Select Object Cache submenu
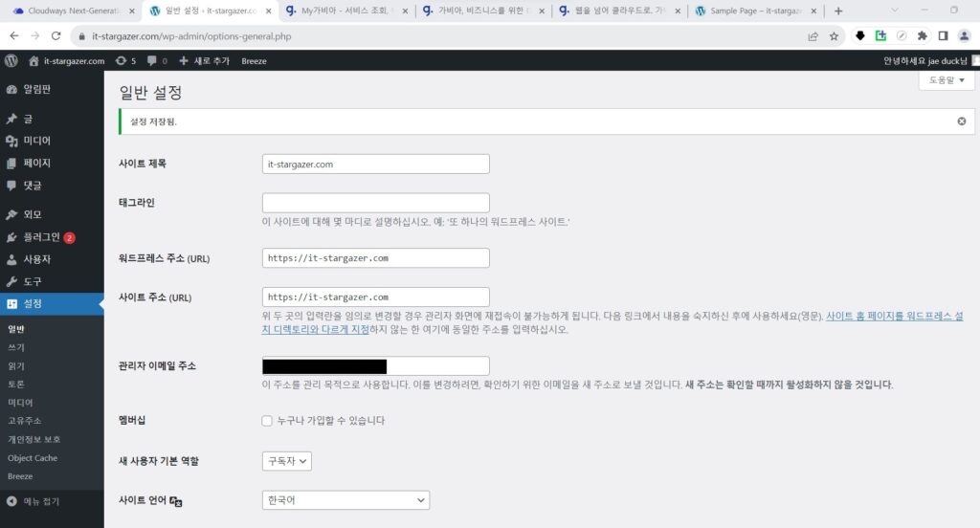Viewport: 980px width, 528px height. [x=33, y=458]
